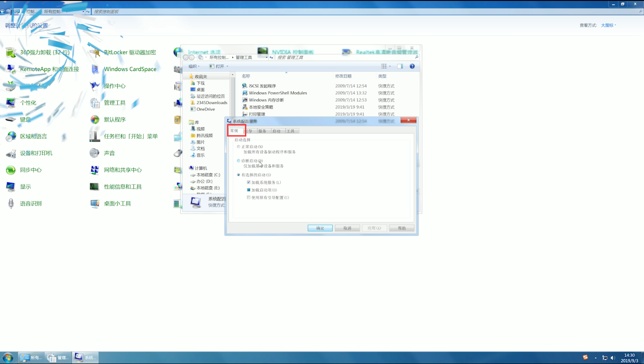Click the help icon in 管理工具 window

pyautogui.click(x=412, y=66)
